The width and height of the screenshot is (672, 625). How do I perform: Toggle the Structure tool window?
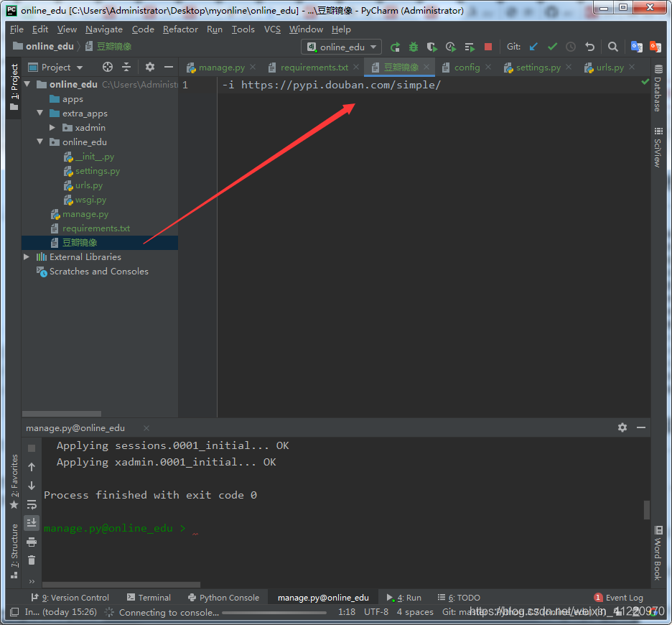pos(14,551)
